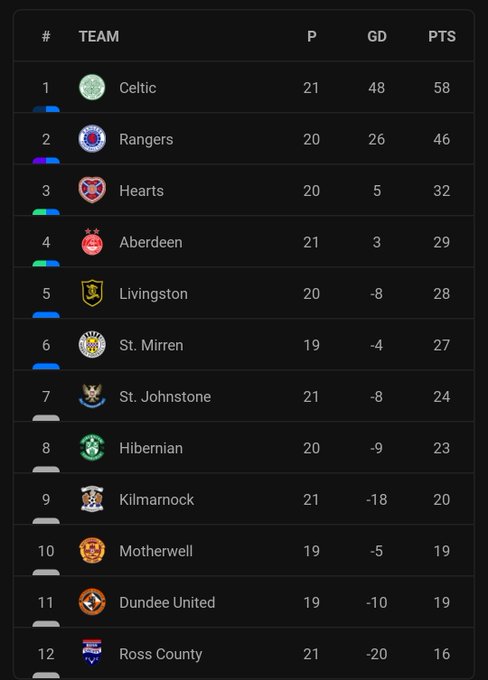Click the Motherwell club badge
This screenshot has height=680, width=488.
(92, 551)
